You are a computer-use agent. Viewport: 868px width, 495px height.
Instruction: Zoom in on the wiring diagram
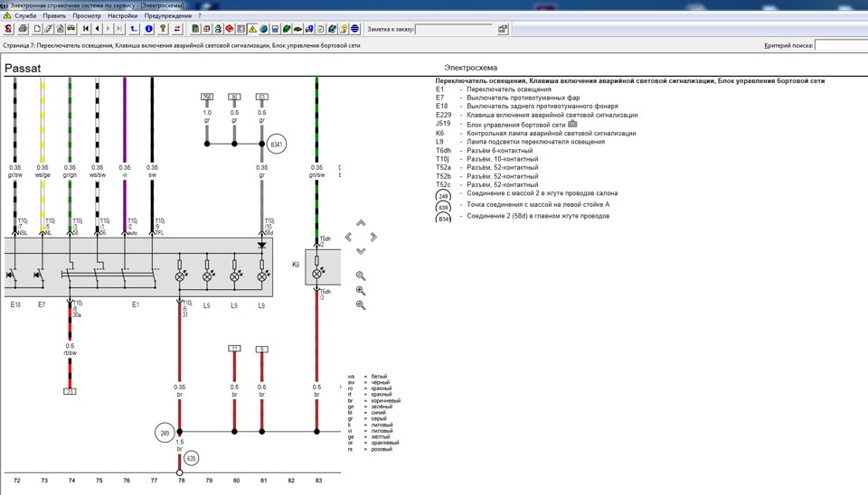tap(361, 291)
